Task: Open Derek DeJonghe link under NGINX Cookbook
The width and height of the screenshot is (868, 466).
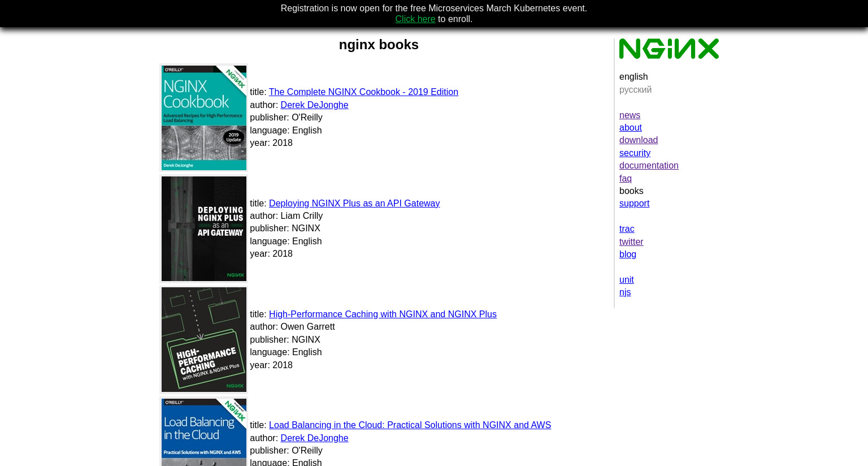Action: click(314, 105)
